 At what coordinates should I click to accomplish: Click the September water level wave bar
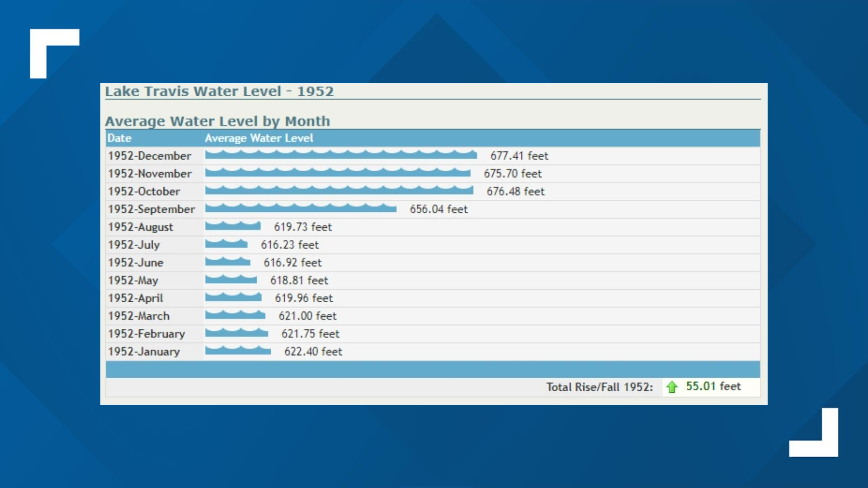click(x=301, y=208)
